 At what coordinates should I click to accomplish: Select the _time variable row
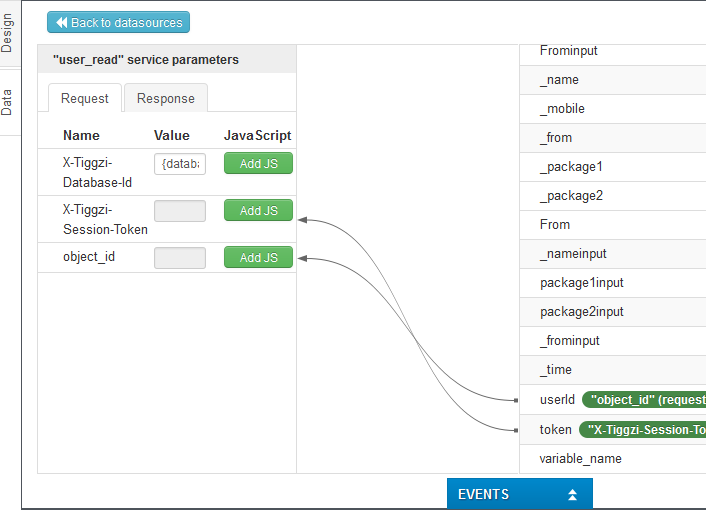click(x=556, y=370)
